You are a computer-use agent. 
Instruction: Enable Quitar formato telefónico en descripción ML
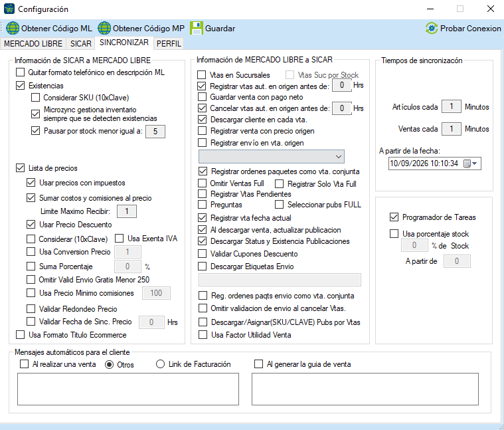click(x=20, y=72)
